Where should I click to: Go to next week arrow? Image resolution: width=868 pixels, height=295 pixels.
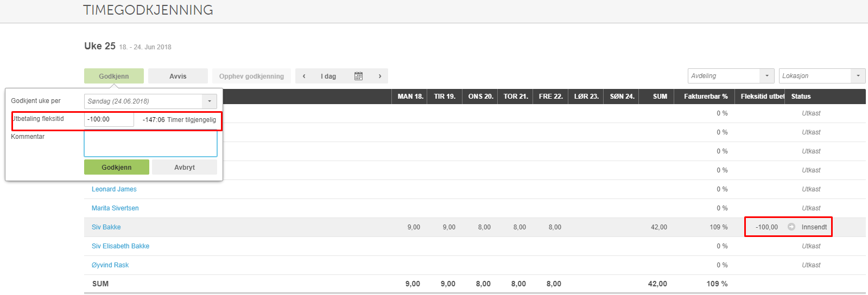tap(380, 76)
